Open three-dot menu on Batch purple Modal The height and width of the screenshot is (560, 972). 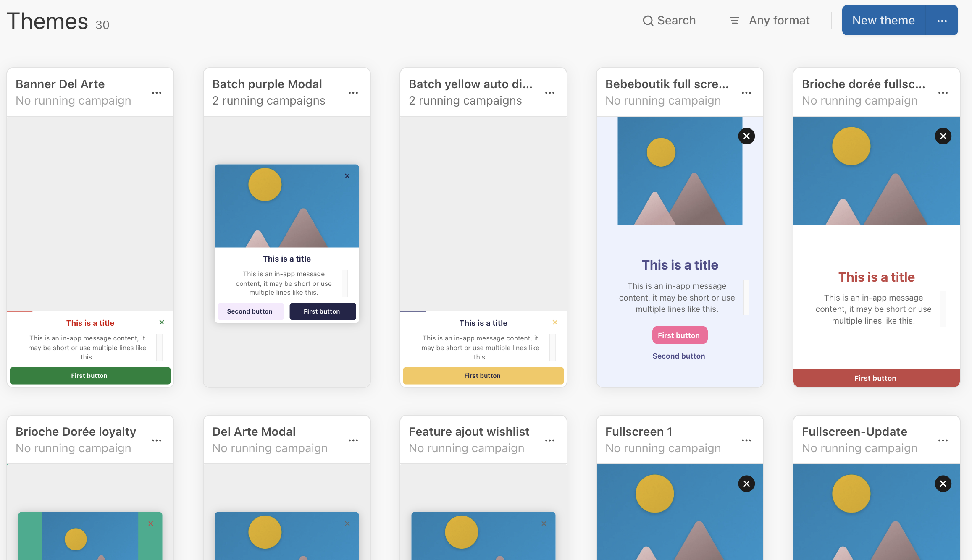coord(353,93)
